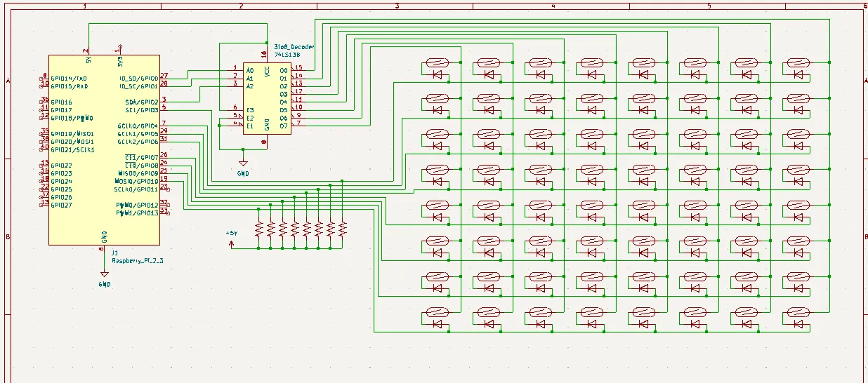The image size is (868, 383).
Task: Click the GPIO20/MOSI1 pin label
Action: [72, 142]
